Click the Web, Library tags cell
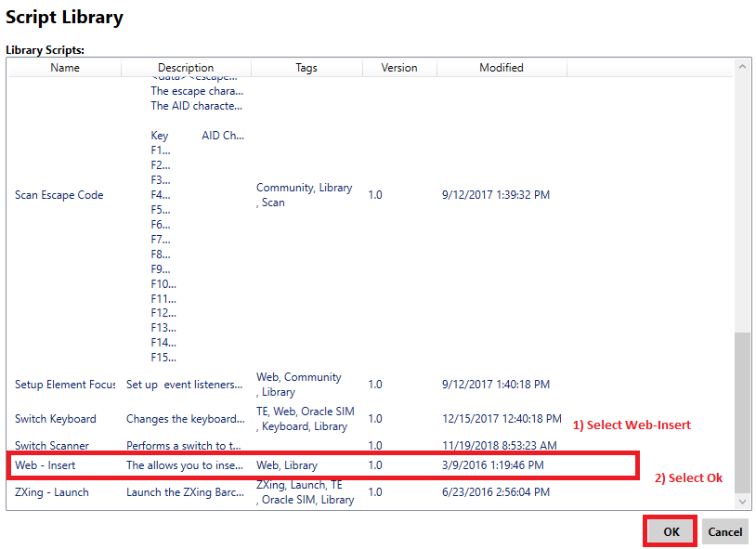Image resolution: width=756 pixels, height=549 pixels. (287, 465)
